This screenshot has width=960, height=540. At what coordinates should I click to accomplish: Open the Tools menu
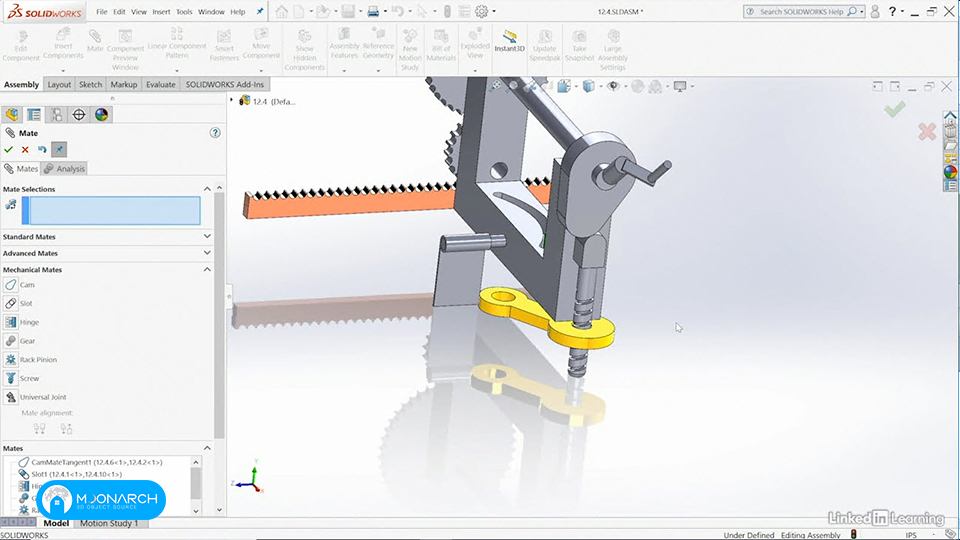pyautogui.click(x=184, y=12)
